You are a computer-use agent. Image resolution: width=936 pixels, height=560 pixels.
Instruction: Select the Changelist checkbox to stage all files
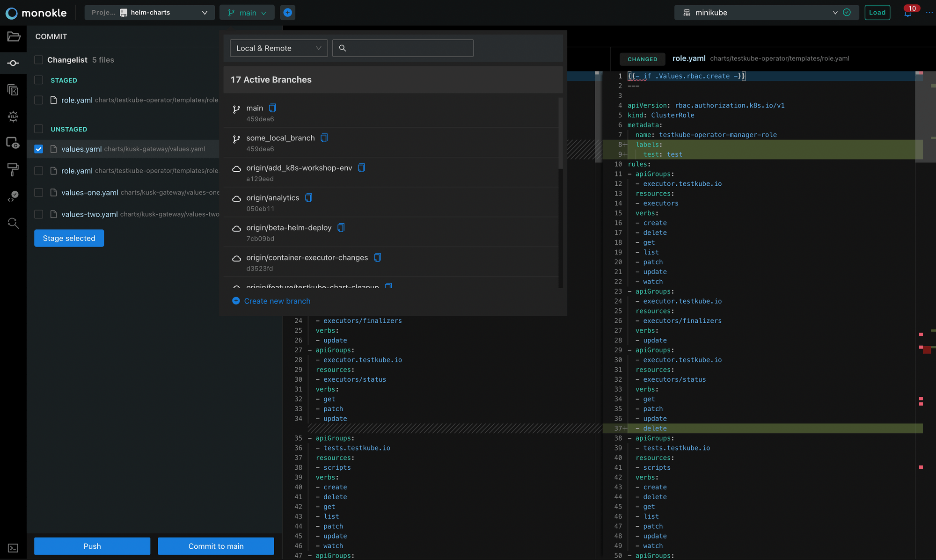point(38,60)
